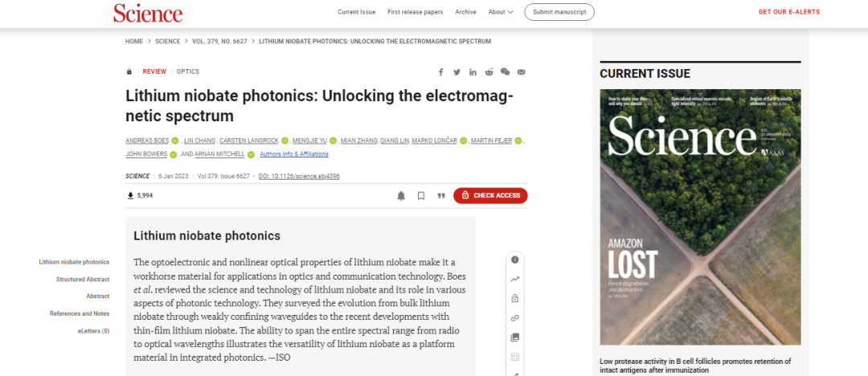
Task: Go to Archive in top navigation
Action: [x=465, y=12]
